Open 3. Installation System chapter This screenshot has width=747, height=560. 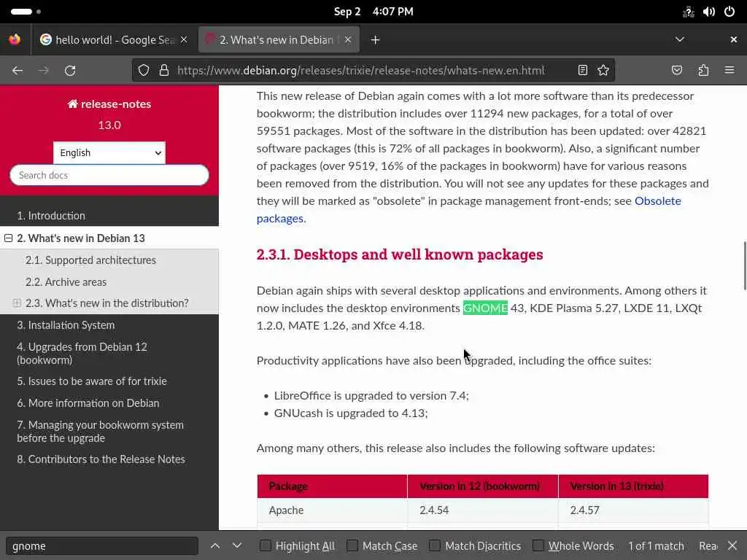tap(66, 325)
